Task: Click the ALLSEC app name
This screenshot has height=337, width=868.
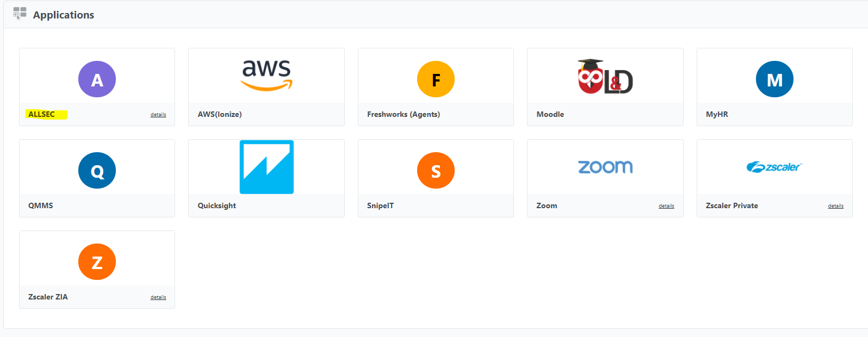Action: pos(41,114)
